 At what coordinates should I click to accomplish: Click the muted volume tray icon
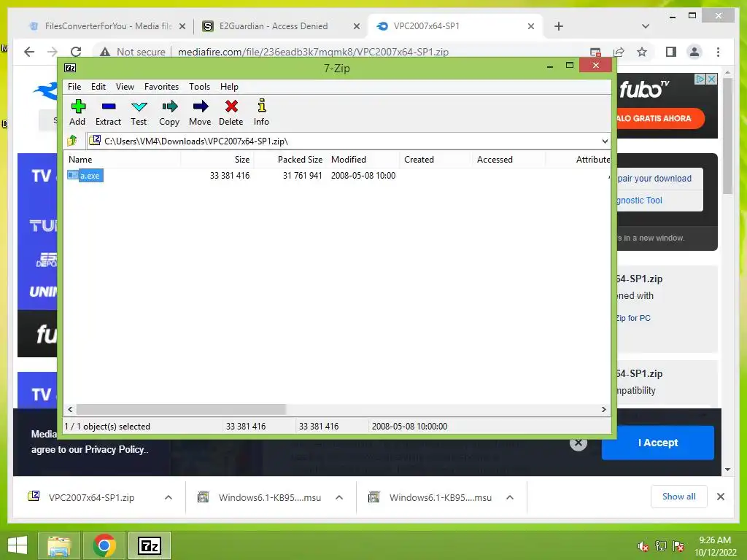tap(643, 546)
